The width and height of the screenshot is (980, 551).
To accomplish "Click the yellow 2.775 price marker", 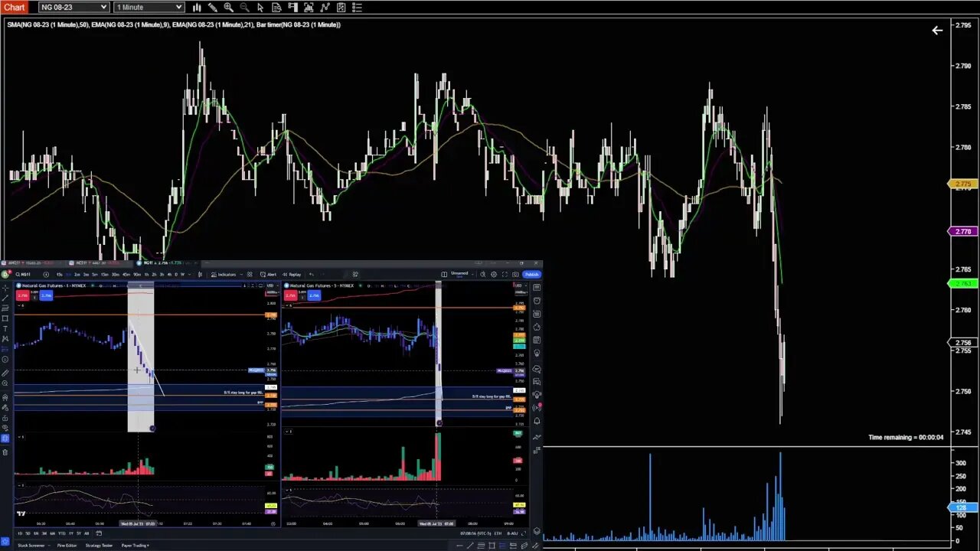I will click(x=962, y=184).
